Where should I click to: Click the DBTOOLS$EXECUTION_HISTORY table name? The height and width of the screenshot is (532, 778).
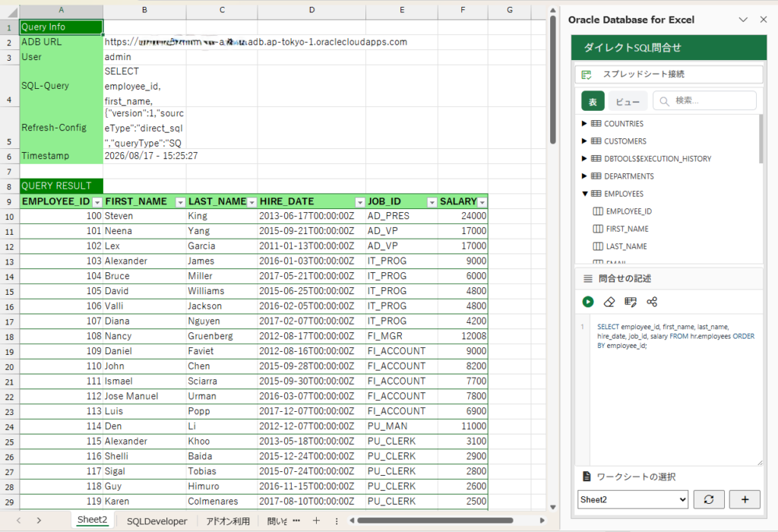coord(657,159)
